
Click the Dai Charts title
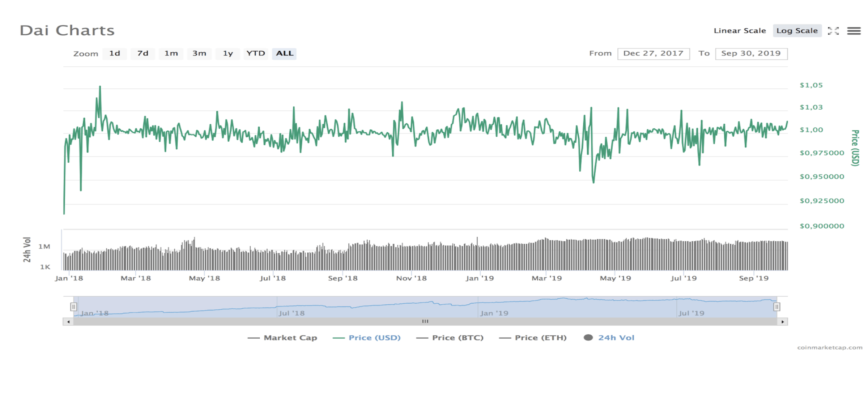click(67, 31)
